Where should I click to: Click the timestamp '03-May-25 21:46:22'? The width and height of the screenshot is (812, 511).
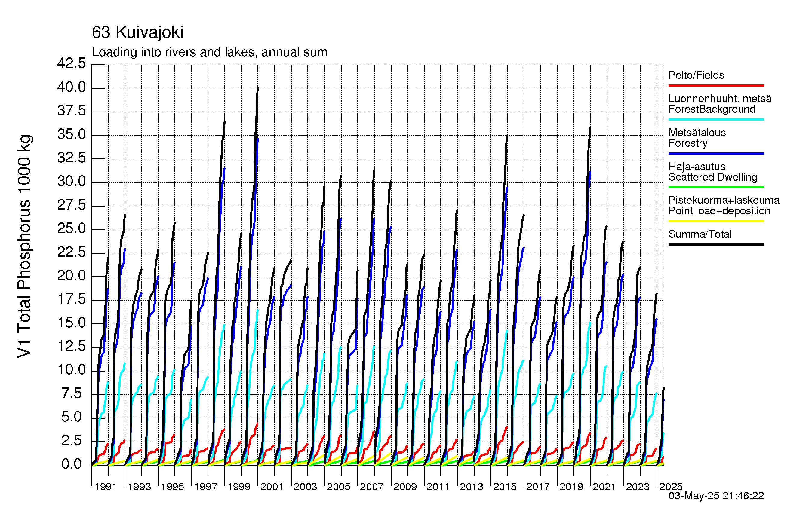(716, 496)
